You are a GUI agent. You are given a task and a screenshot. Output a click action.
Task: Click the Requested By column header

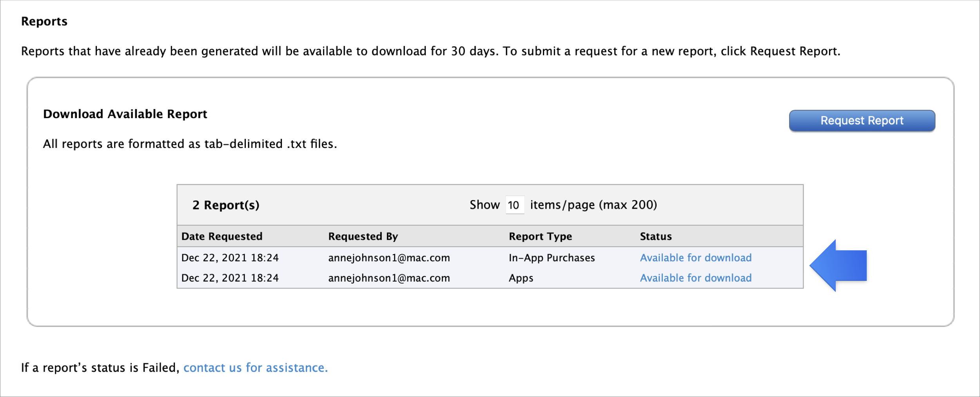(363, 237)
